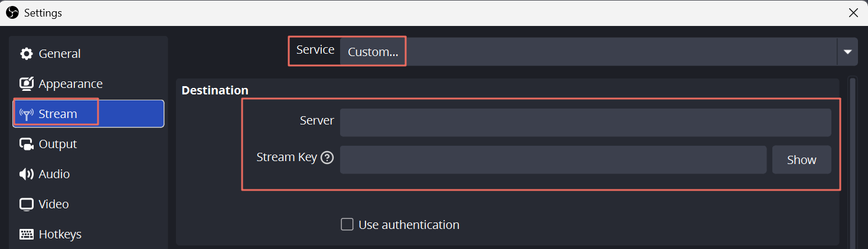Close the Settings window
The width and height of the screenshot is (868, 249).
pos(853,12)
